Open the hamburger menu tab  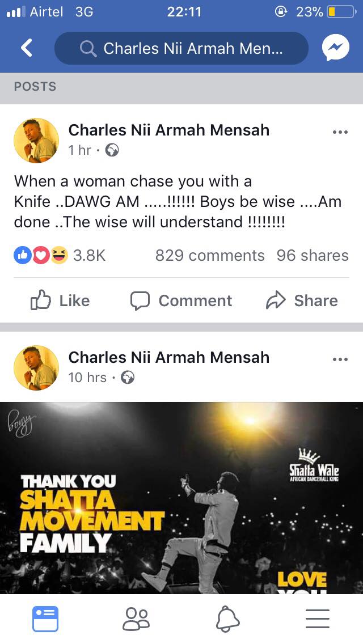tap(318, 618)
